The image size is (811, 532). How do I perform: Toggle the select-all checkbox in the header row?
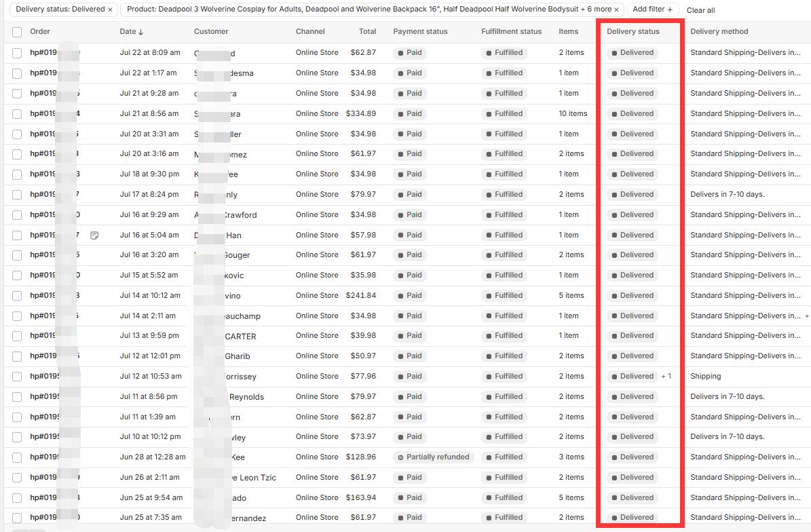[x=17, y=32]
